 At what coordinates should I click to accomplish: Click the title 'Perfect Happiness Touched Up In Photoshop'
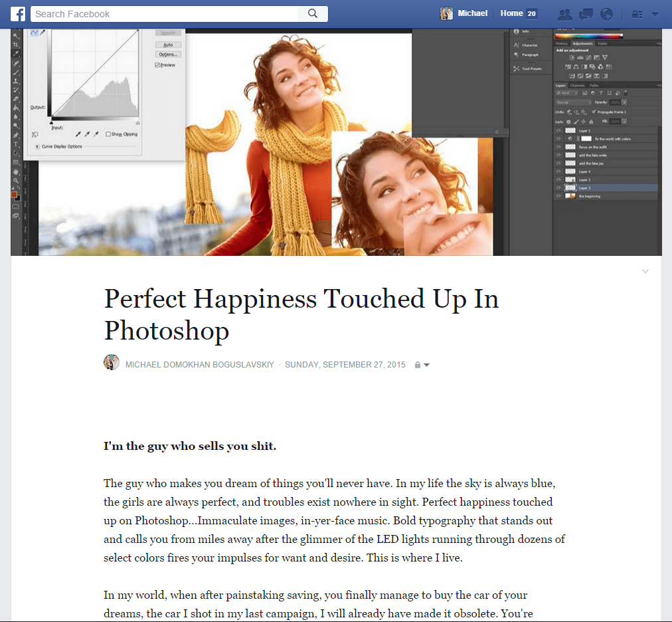(x=301, y=314)
